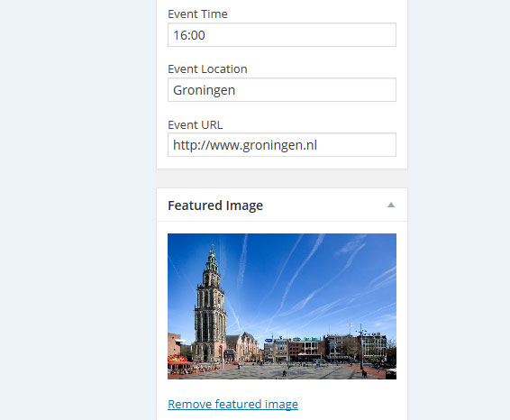Click the Event Location label
Screen dimensions: 510x420
(x=207, y=69)
